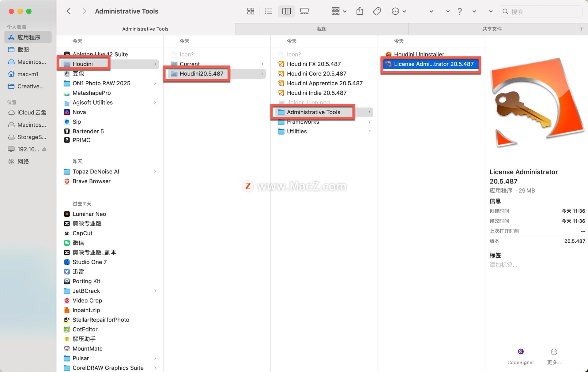Click the question mark help icon
This screenshot has width=588, height=372.
pyautogui.click(x=459, y=11)
